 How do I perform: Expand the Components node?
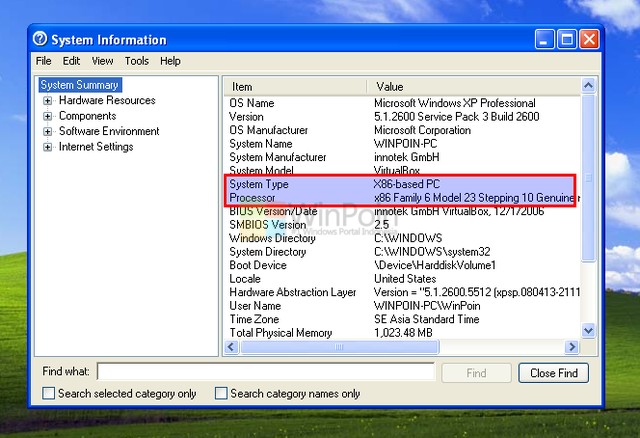click(x=47, y=116)
